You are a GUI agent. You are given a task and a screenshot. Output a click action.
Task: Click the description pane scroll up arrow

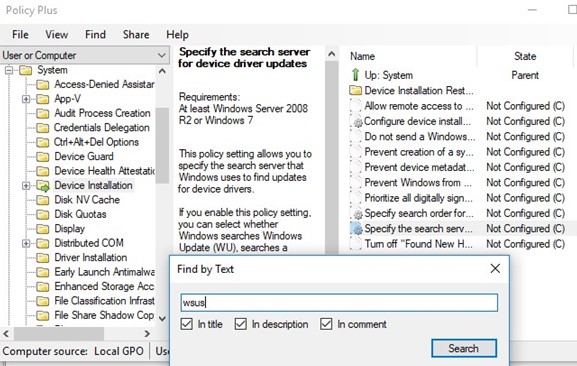[x=332, y=54]
